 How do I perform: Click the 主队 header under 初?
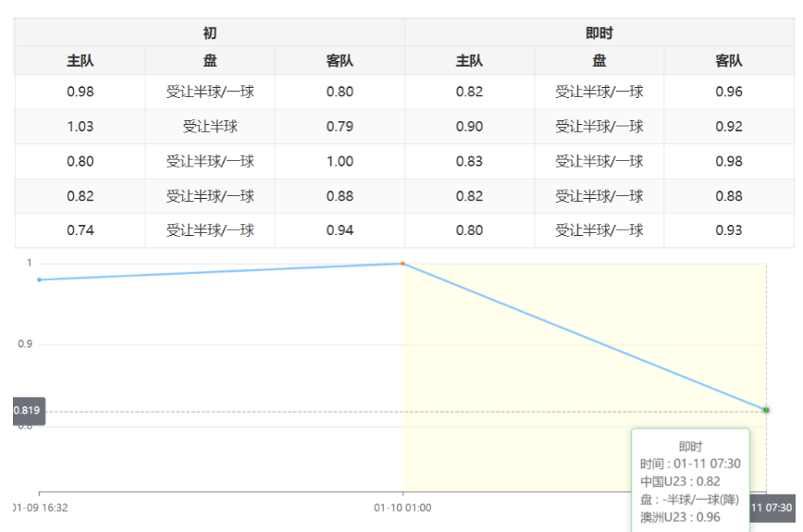80,61
